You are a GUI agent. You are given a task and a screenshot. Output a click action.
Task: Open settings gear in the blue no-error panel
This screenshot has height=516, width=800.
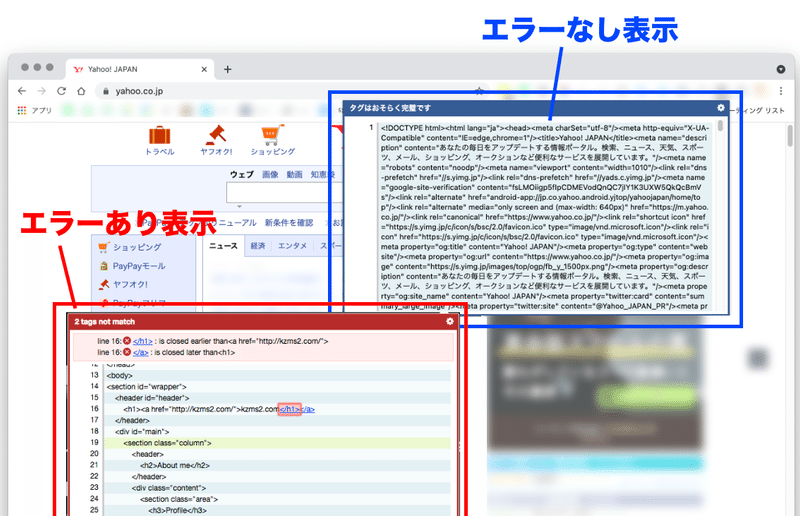(x=720, y=108)
